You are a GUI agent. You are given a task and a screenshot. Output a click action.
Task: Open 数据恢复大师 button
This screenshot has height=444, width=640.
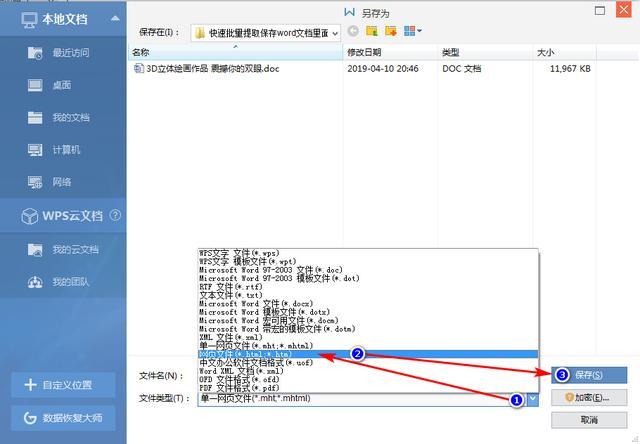click(x=63, y=418)
